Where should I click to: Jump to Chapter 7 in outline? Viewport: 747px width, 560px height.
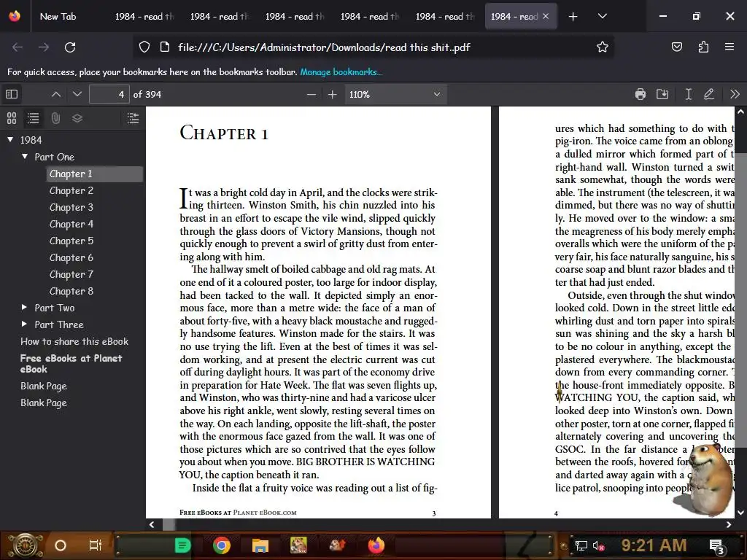(71, 274)
